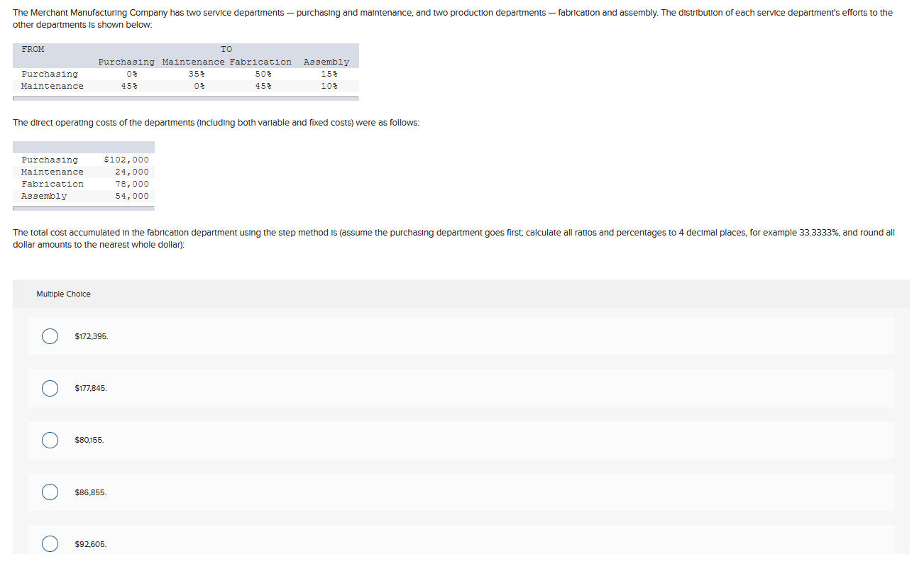Click the $80,155 answer text
Image resolution: width=924 pixels, height=564 pixels.
point(89,440)
